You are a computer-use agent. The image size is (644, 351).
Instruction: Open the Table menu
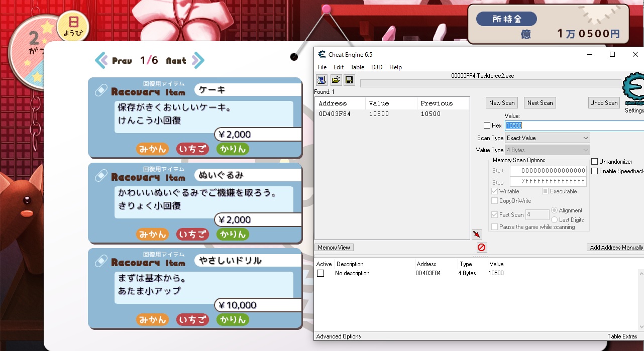pos(357,67)
